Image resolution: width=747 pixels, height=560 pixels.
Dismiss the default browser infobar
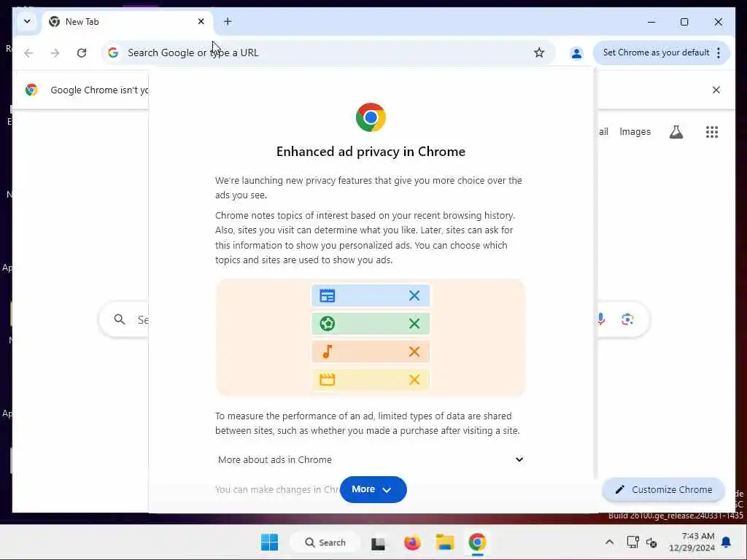pos(716,90)
